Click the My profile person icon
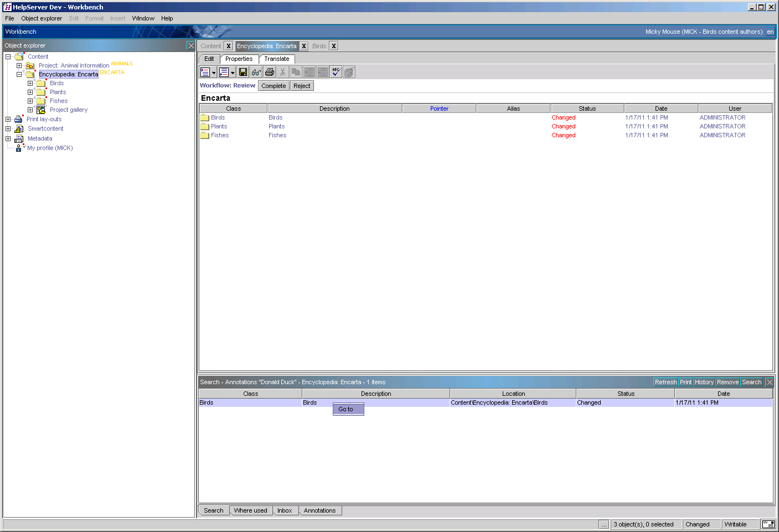The height and width of the screenshot is (532, 779). pyautogui.click(x=19, y=148)
